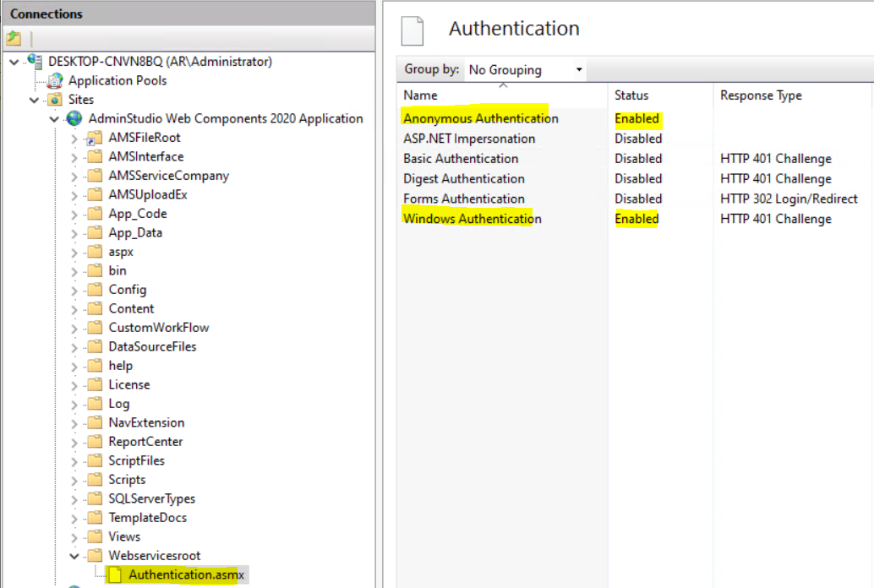Screen dimensions: 874x588
Task: Expand the NavExtension folder
Action: click(x=74, y=423)
